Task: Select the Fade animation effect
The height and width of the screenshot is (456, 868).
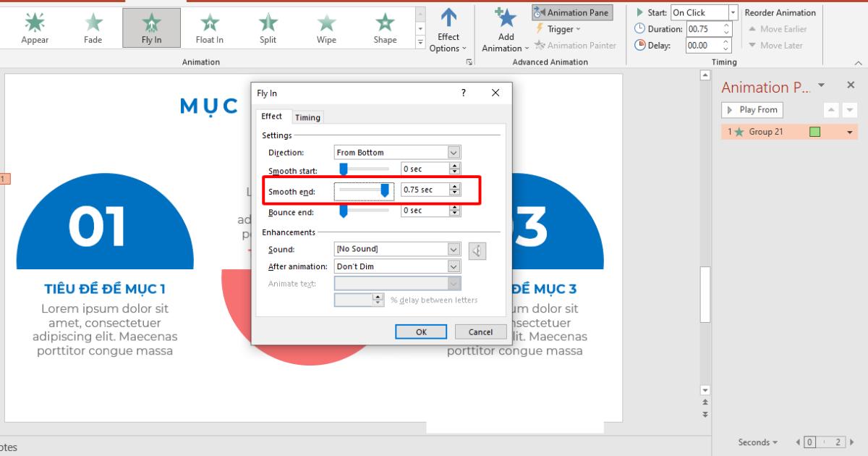Action: (x=93, y=28)
